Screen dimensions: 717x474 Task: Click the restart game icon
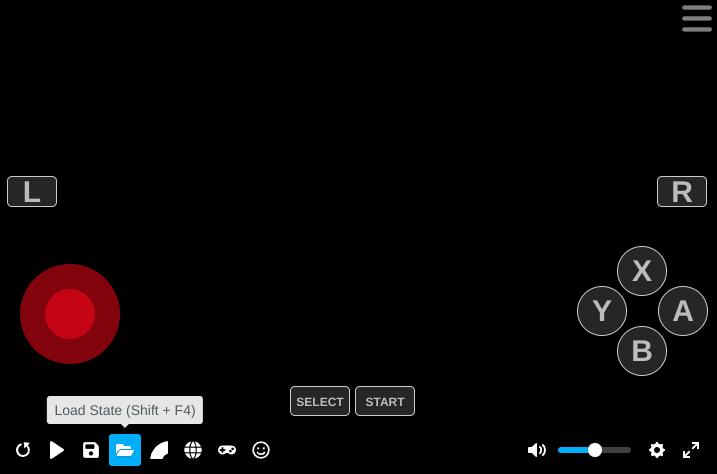[x=23, y=450]
